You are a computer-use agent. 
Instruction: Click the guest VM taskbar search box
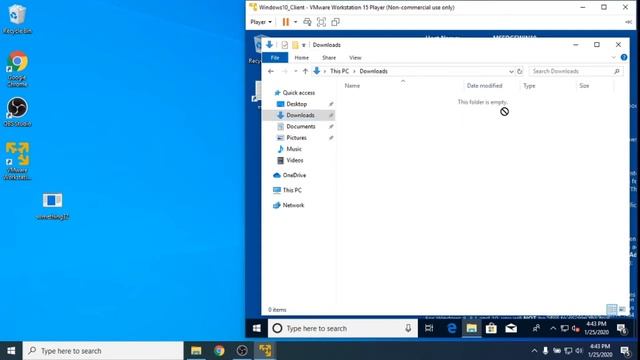tap(343, 328)
